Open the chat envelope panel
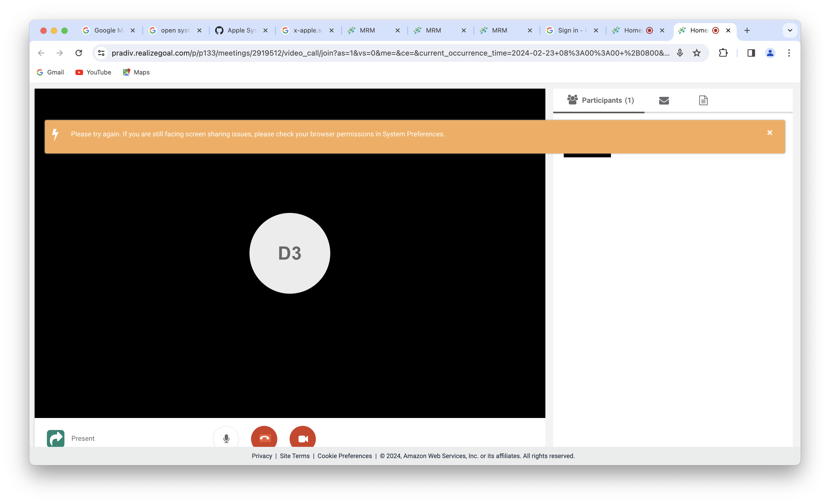830x504 pixels. (664, 100)
